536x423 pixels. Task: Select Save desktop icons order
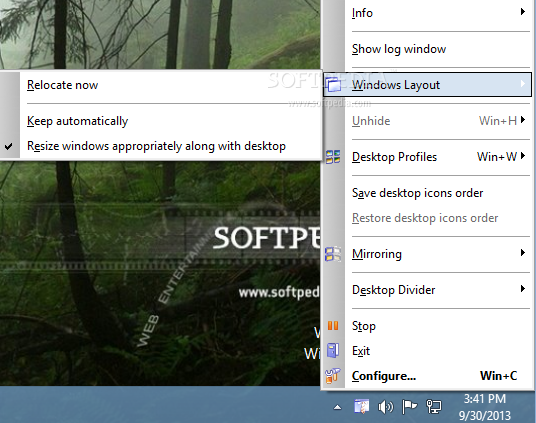click(x=427, y=193)
